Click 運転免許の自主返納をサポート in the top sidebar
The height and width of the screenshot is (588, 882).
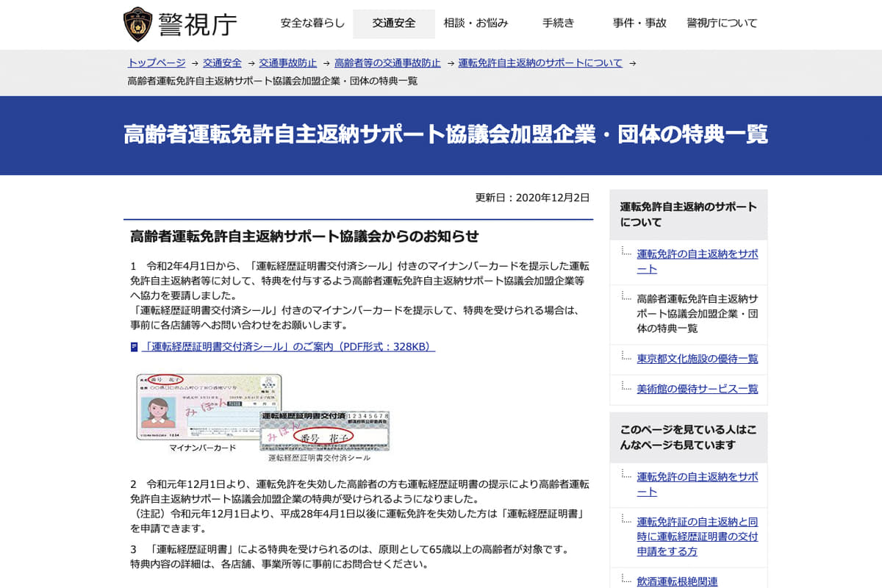(x=697, y=261)
